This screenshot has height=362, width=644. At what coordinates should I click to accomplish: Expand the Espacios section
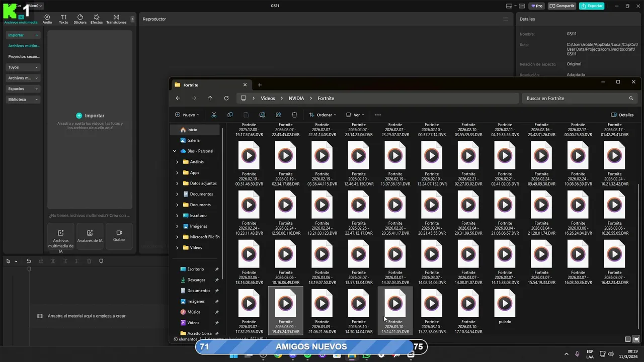click(x=23, y=88)
